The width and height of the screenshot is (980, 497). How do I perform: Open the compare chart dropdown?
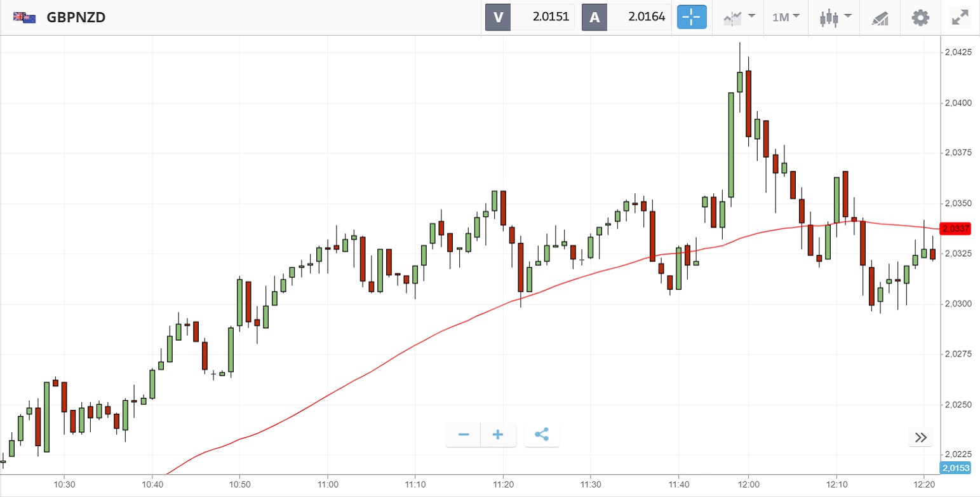tap(739, 17)
